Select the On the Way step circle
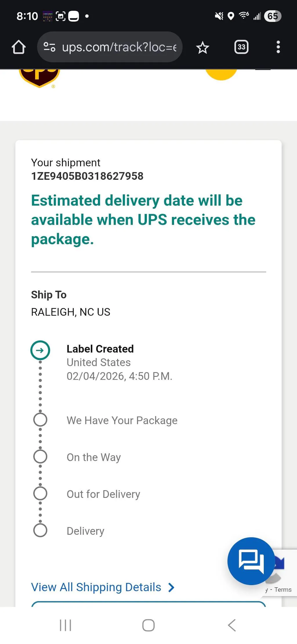 tap(40, 457)
